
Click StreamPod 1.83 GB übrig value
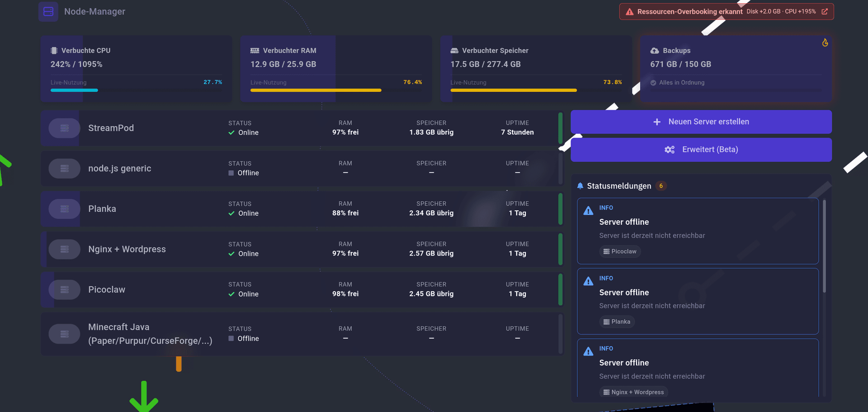(431, 133)
